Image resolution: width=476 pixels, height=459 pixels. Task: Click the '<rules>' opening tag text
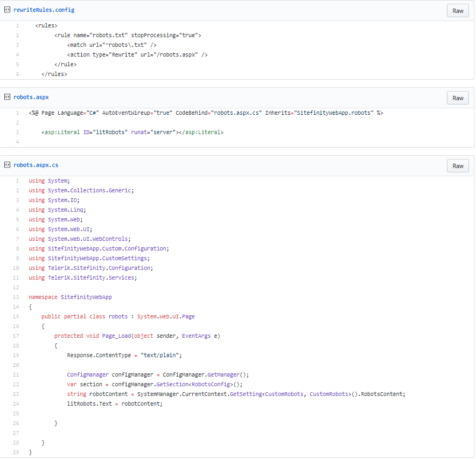pyautogui.click(x=46, y=25)
